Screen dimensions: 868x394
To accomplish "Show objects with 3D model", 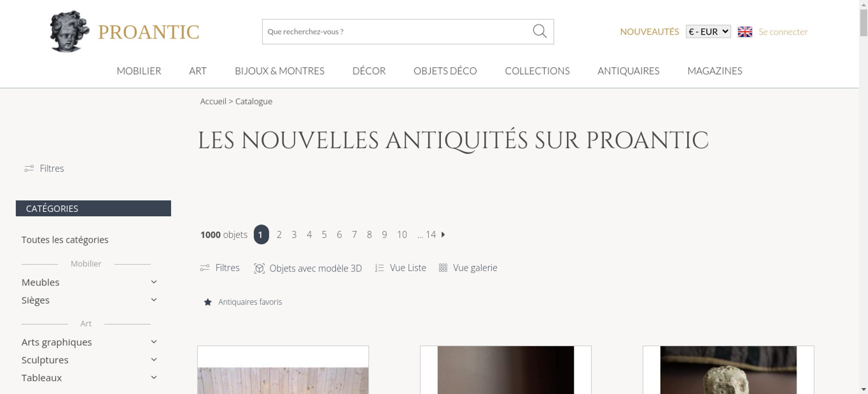I will pyautogui.click(x=308, y=268).
